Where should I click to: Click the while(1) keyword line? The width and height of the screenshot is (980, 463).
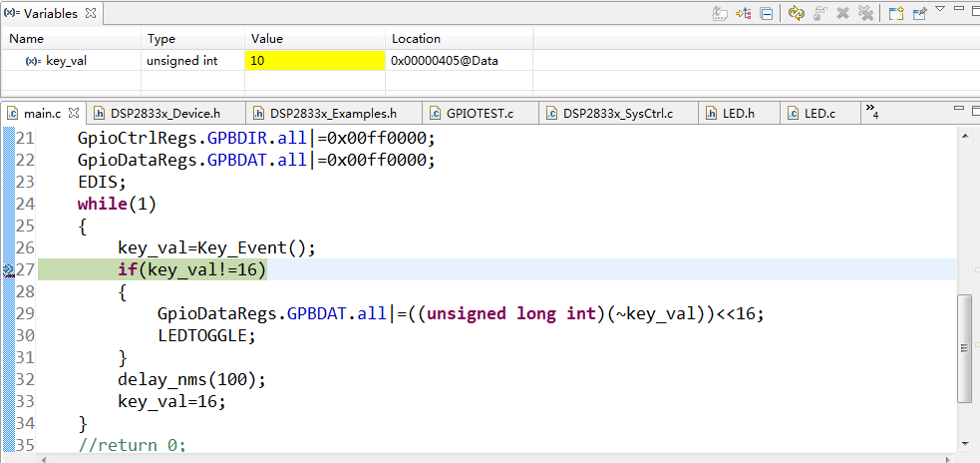click(117, 204)
